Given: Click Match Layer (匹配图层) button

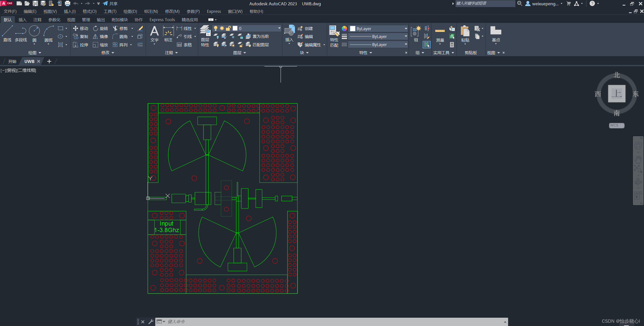Looking at the screenshot, I should click(257, 45).
